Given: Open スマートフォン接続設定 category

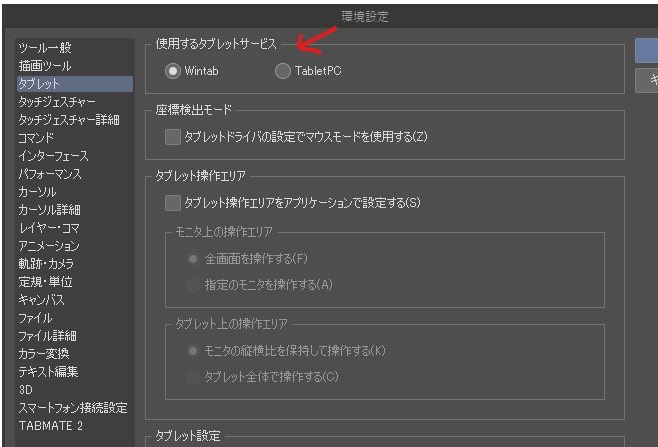Looking at the screenshot, I should point(75,408).
